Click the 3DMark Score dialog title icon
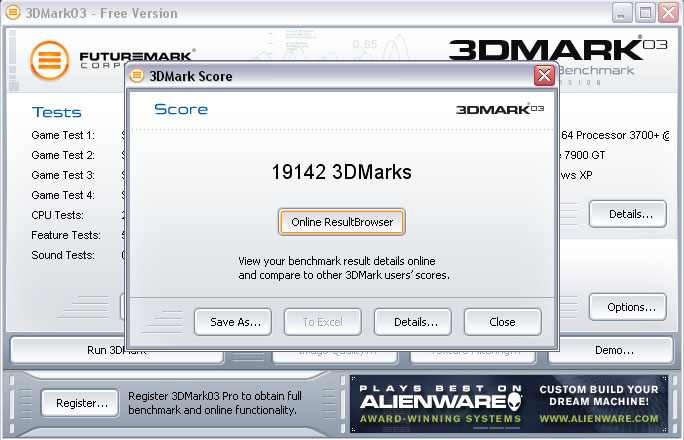Viewport: 684px width, 440px height. coord(137,75)
